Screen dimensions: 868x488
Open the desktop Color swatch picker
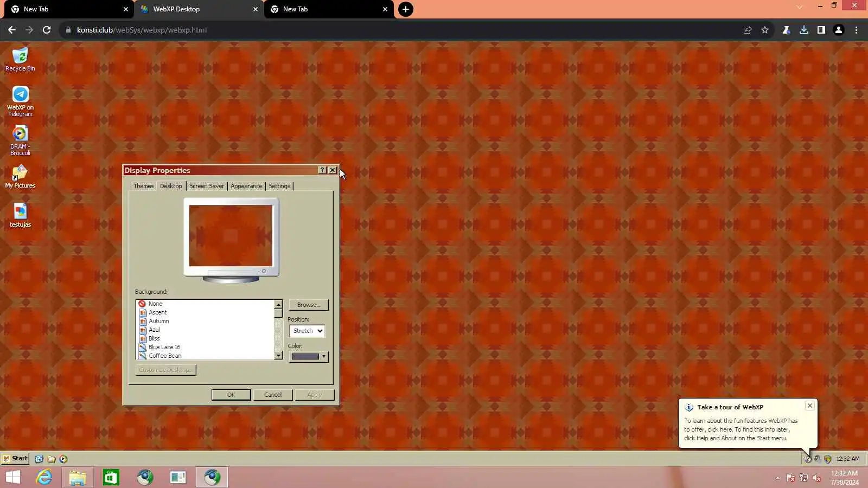(x=309, y=357)
